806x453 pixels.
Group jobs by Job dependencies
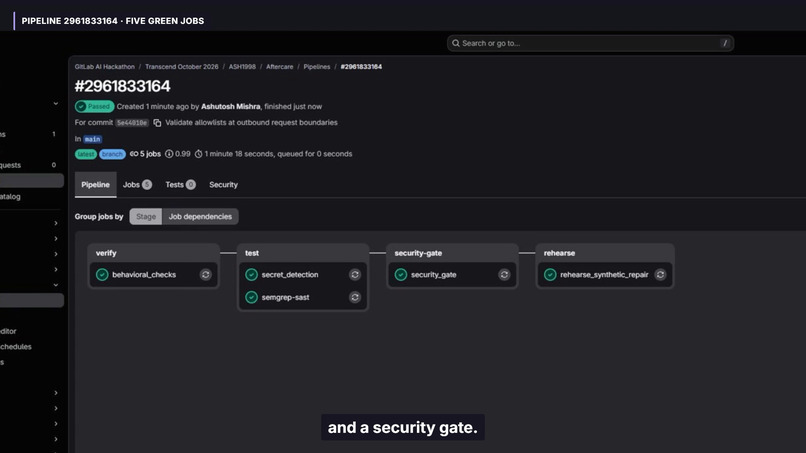click(x=200, y=216)
